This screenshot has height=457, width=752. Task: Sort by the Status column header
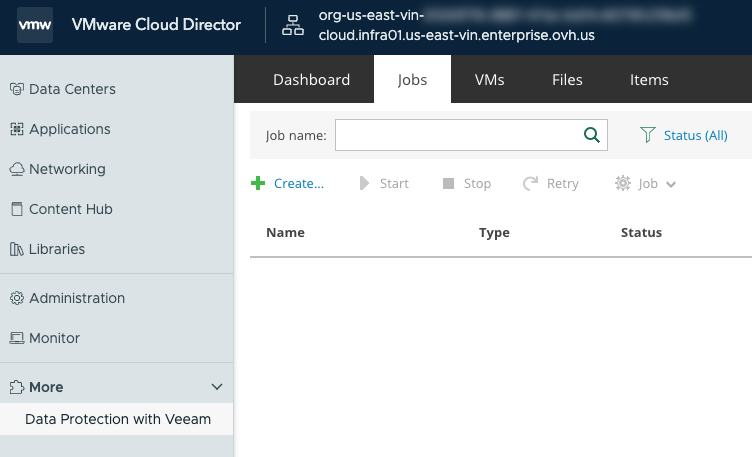641,233
